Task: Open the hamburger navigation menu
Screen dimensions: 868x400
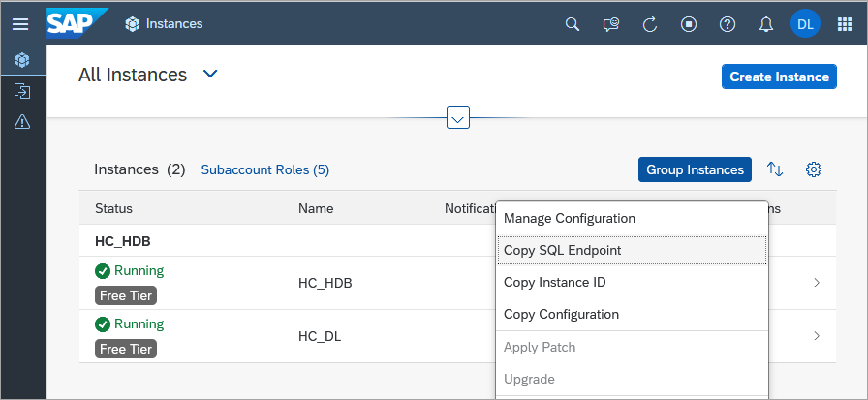Action: point(20,24)
